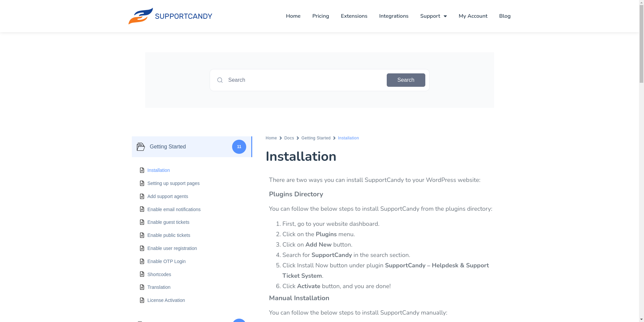This screenshot has width=644, height=322.
Task: Click document icon beside Enable email notifications
Action: [142, 209]
